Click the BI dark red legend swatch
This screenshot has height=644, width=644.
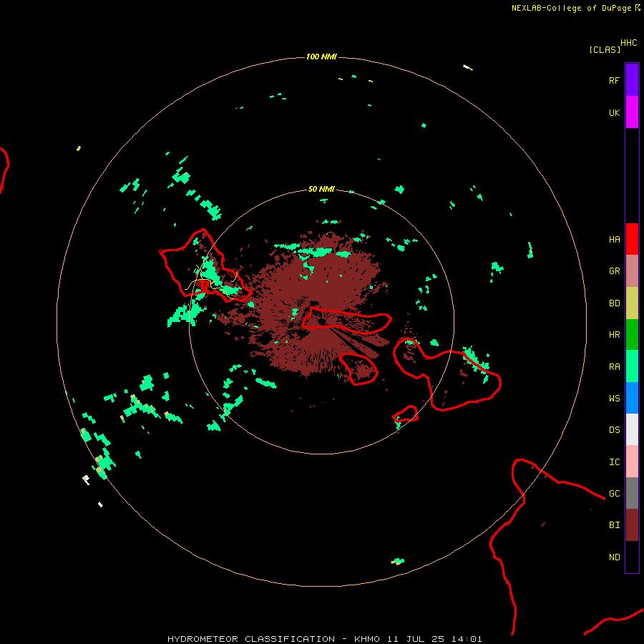(632, 525)
